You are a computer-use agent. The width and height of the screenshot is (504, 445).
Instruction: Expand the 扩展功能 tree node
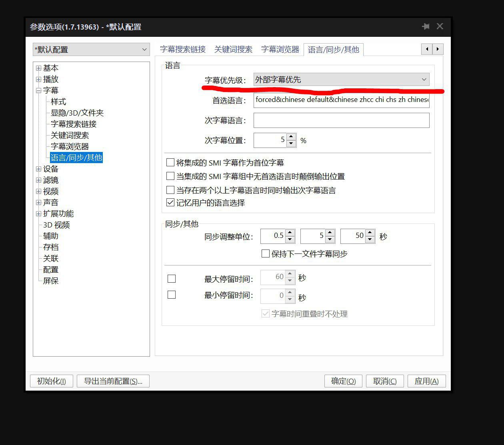(x=38, y=214)
